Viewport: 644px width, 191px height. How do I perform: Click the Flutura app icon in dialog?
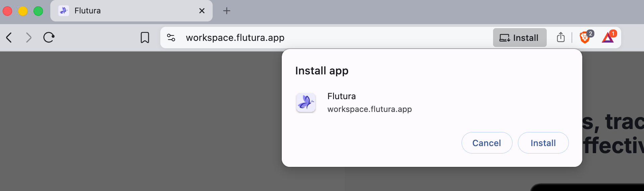306,103
